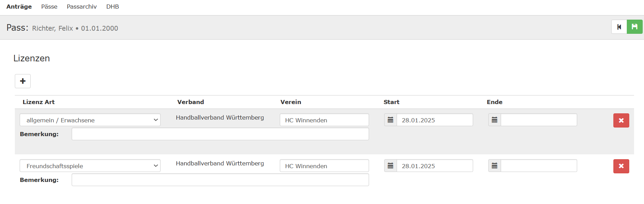The image size is (644, 204).
Task: Open Ende date calendar for Freundschaftsspiele row
Action: (x=494, y=166)
